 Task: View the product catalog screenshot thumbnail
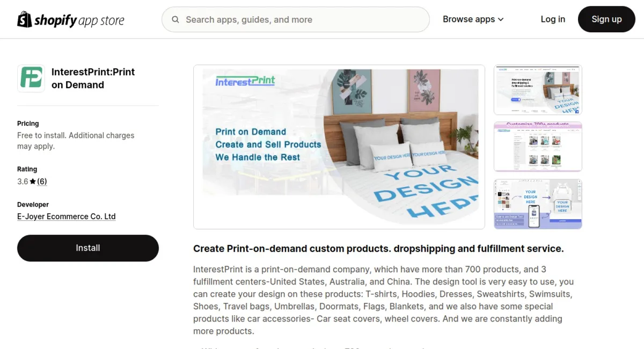538,147
